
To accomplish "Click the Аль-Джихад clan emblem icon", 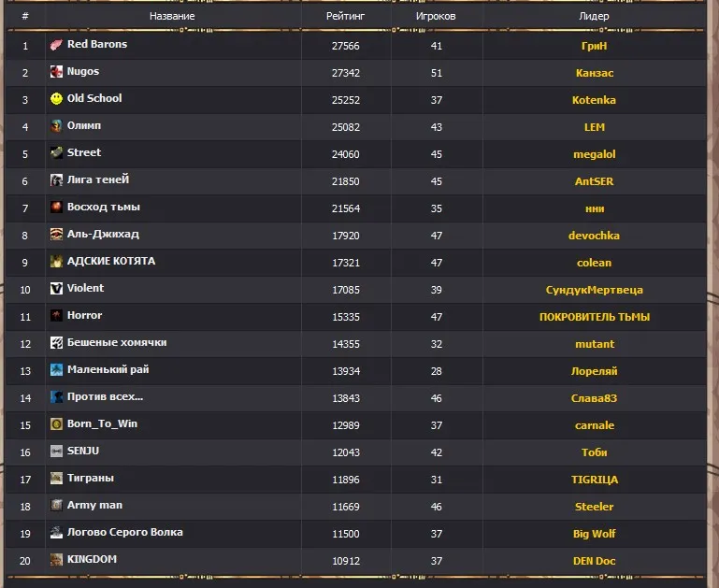I will 57,235.
